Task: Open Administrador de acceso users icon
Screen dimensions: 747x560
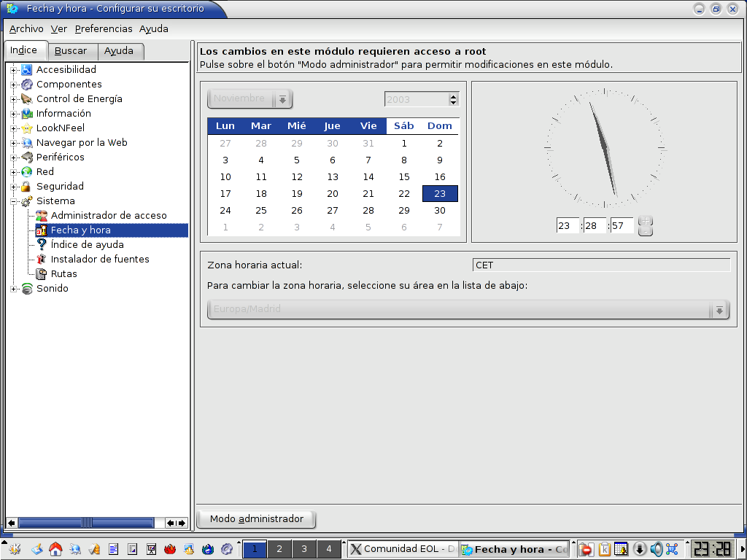Action: (x=42, y=216)
